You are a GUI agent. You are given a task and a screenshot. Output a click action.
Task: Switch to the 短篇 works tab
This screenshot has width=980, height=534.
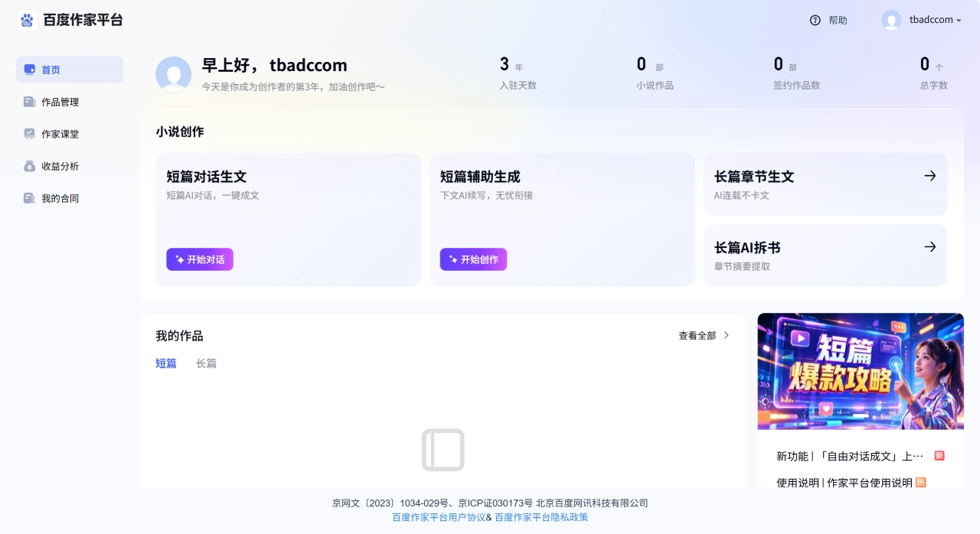point(166,363)
